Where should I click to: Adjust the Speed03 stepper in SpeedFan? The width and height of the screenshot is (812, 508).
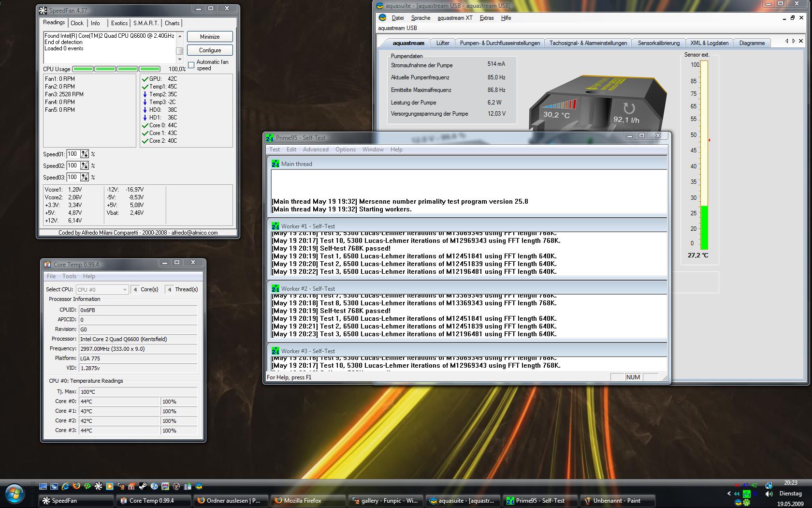[x=85, y=177]
